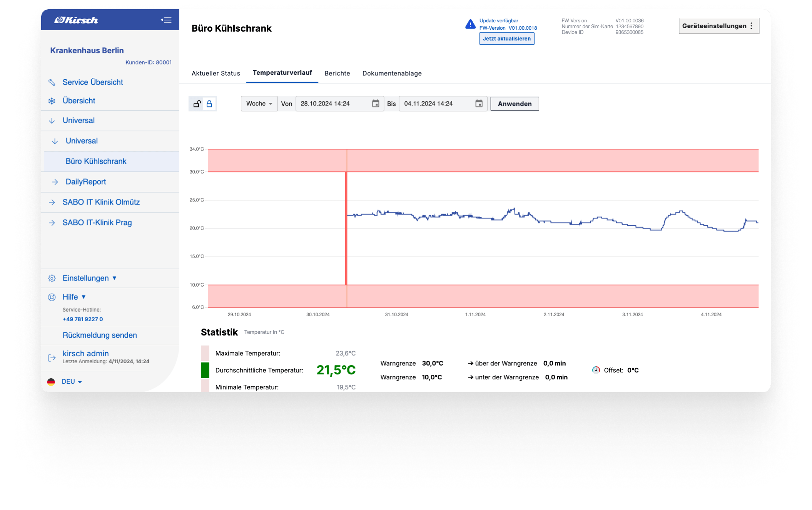Click the upper Warngrenze 30,0°C value

pyautogui.click(x=433, y=363)
